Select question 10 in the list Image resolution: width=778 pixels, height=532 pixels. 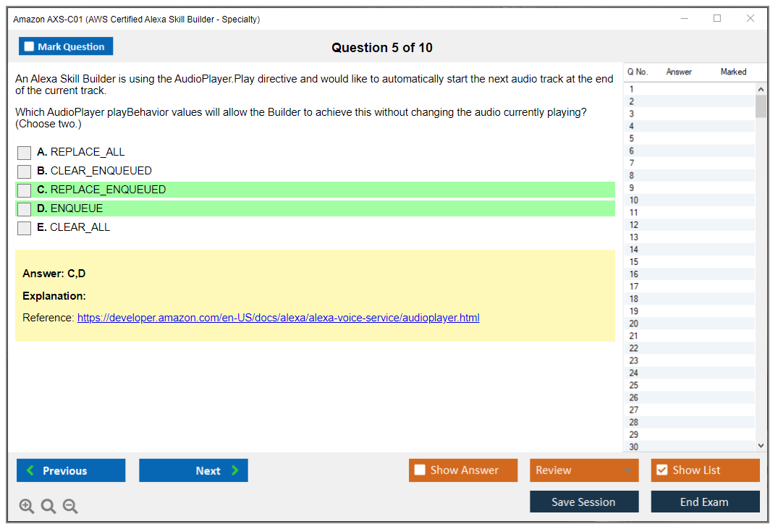pos(634,200)
